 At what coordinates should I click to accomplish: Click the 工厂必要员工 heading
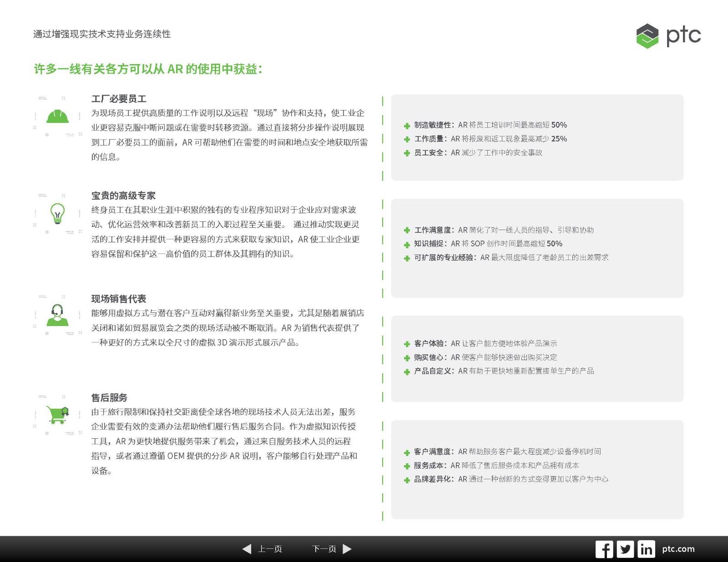pos(119,99)
